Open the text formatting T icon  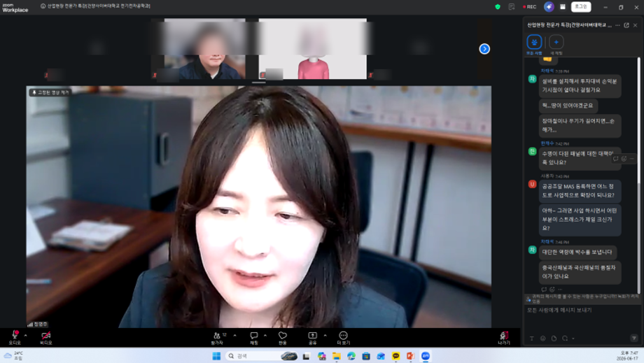pyautogui.click(x=532, y=339)
